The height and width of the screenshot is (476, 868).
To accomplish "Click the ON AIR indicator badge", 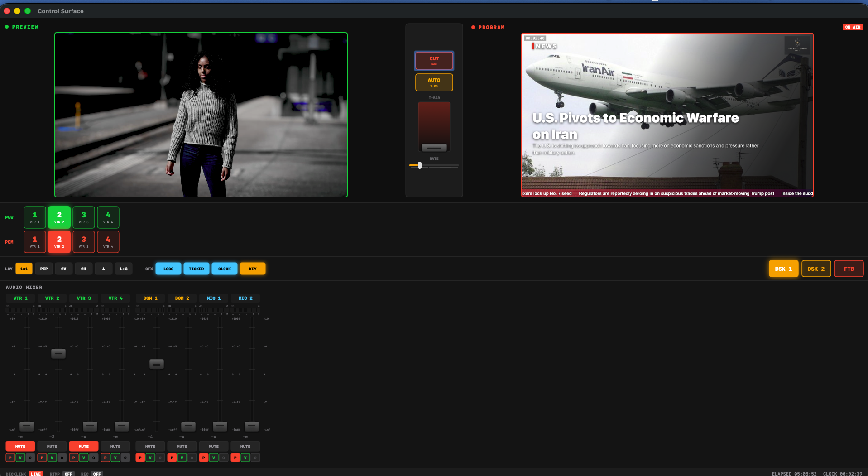I will [x=853, y=27].
